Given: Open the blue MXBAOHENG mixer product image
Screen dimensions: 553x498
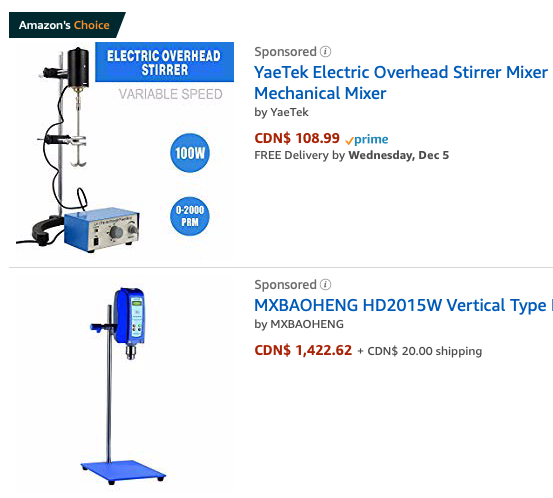Looking at the screenshot, I should 123,386.
